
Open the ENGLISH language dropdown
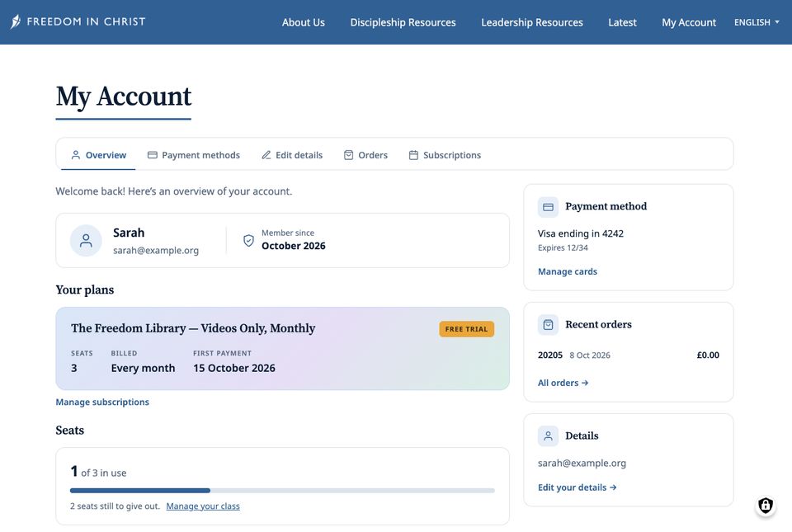coord(757,22)
